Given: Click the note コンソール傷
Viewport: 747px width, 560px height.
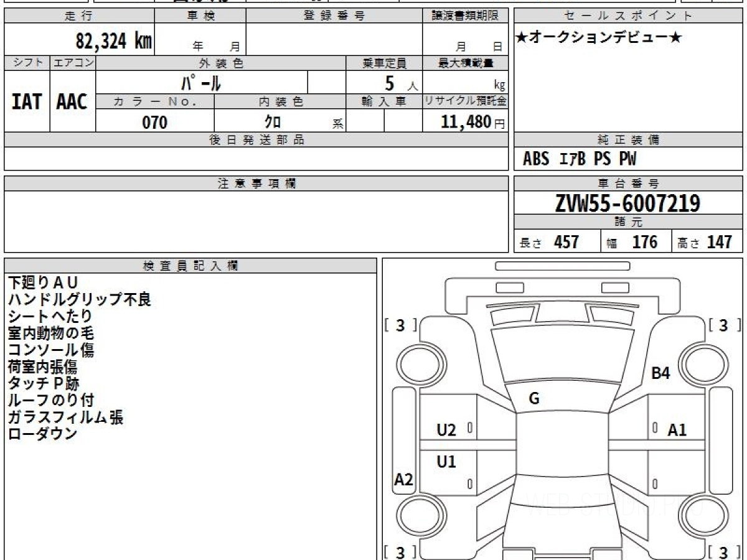Looking at the screenshot, I should [51, 350].
